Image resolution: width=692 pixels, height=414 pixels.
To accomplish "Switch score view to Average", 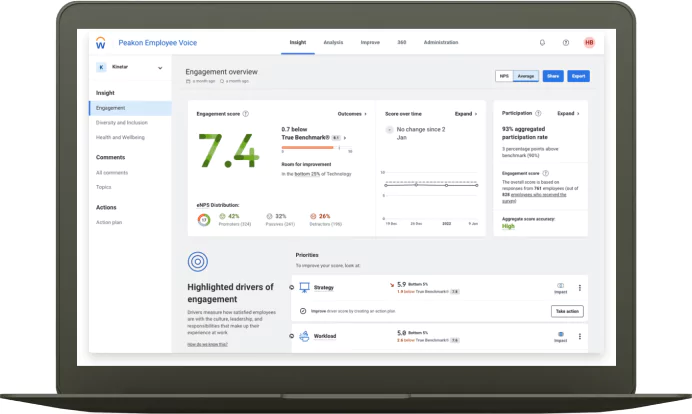I will pyautogui.click(x=526, y=76).
